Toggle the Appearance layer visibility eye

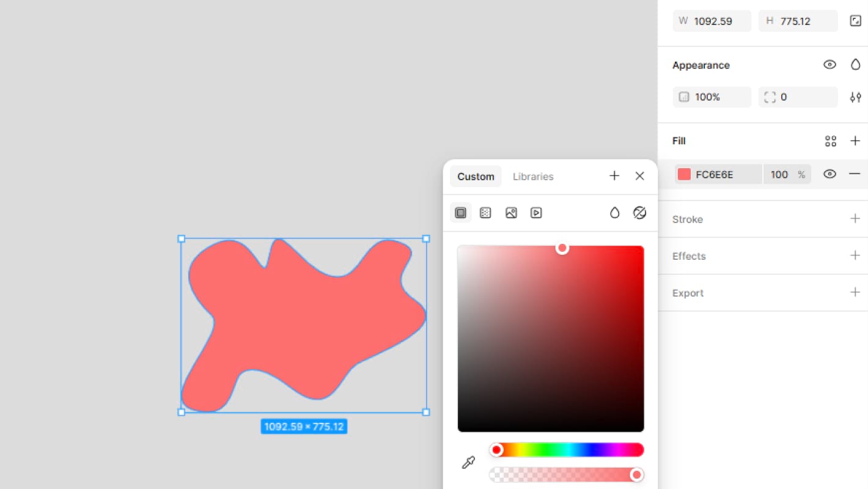pos(829,65)
